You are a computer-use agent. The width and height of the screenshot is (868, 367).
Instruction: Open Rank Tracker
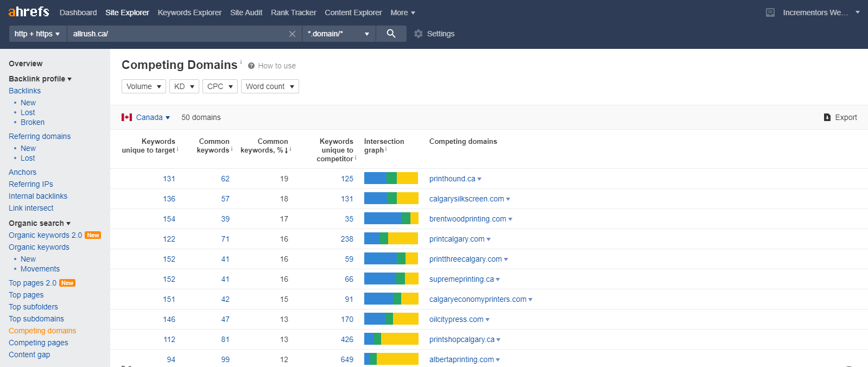click(x=293, y=12)
